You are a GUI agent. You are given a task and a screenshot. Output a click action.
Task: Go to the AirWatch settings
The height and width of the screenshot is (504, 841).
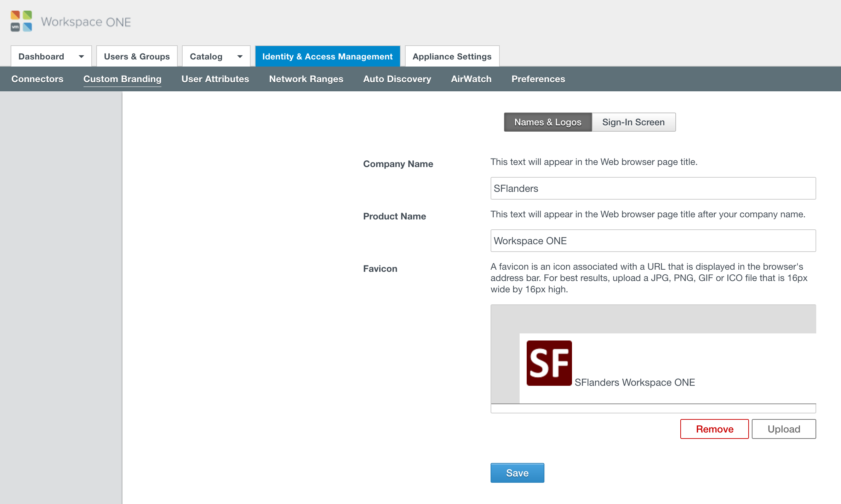[x=471, y=79]
